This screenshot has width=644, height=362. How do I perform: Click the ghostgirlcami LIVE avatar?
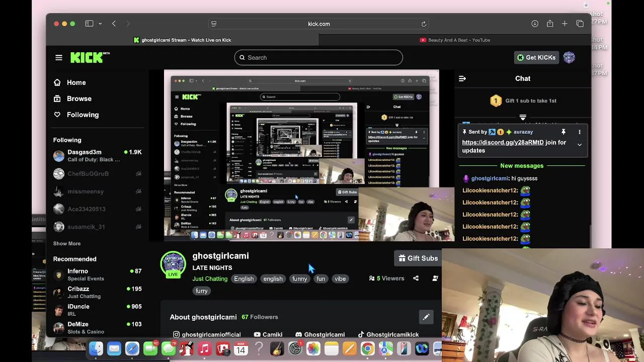[173, 264]
